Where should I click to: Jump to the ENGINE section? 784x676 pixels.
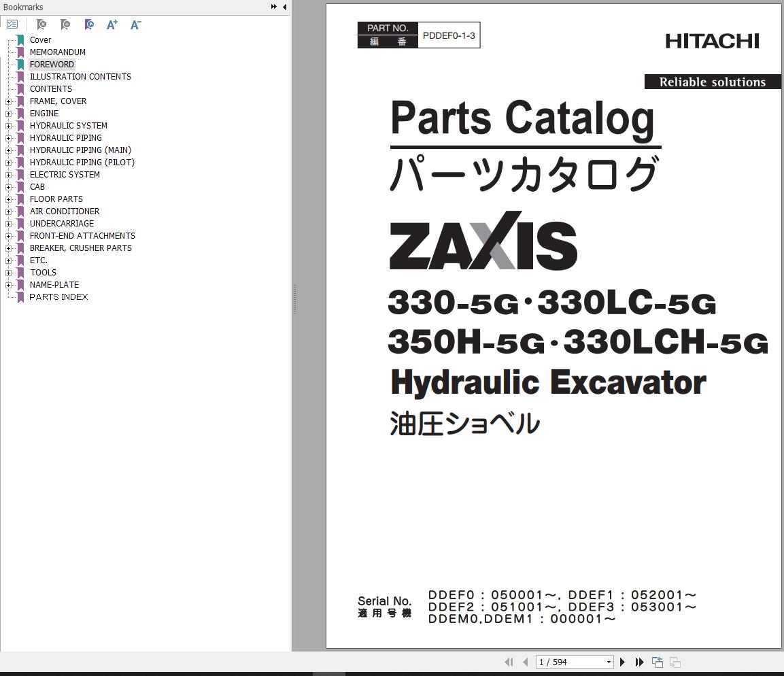coord(44,114)
